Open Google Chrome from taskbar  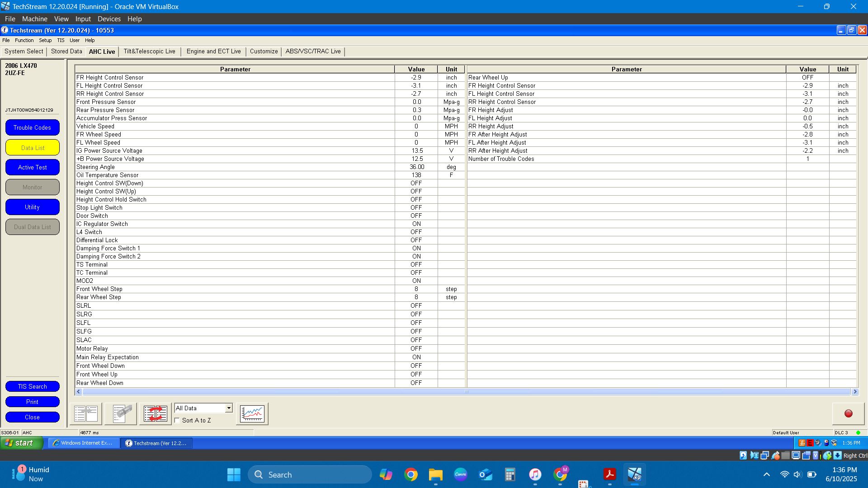411,474
